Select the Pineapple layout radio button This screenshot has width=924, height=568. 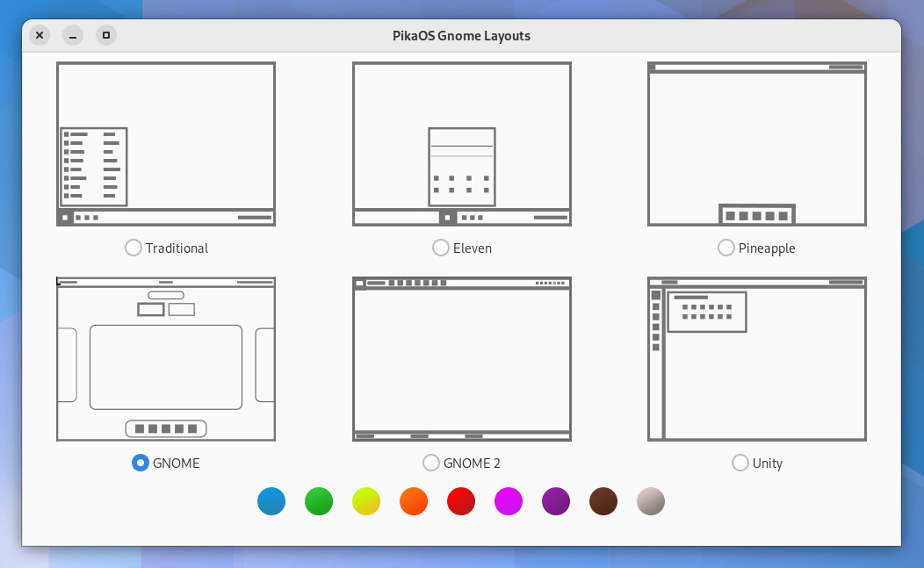click(x=726, y=248)
